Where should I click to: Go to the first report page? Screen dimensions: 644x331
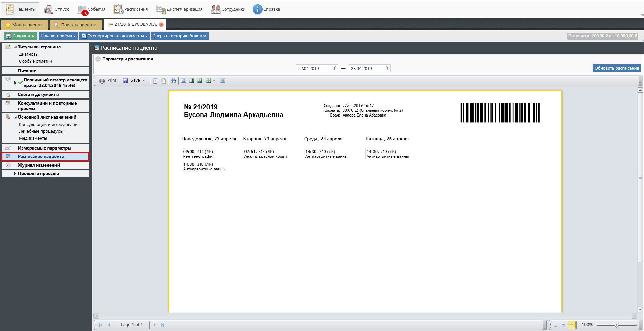click(101, 325)
